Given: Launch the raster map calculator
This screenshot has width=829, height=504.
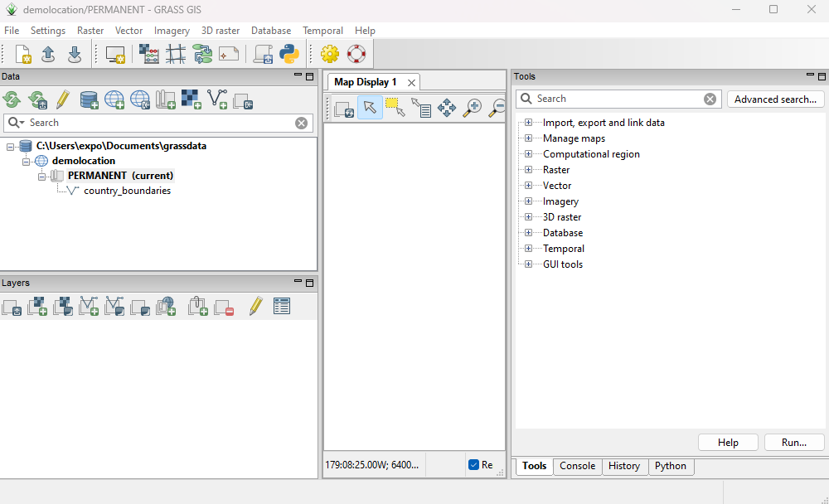Looking at the screenshot, I should point(149,55).
